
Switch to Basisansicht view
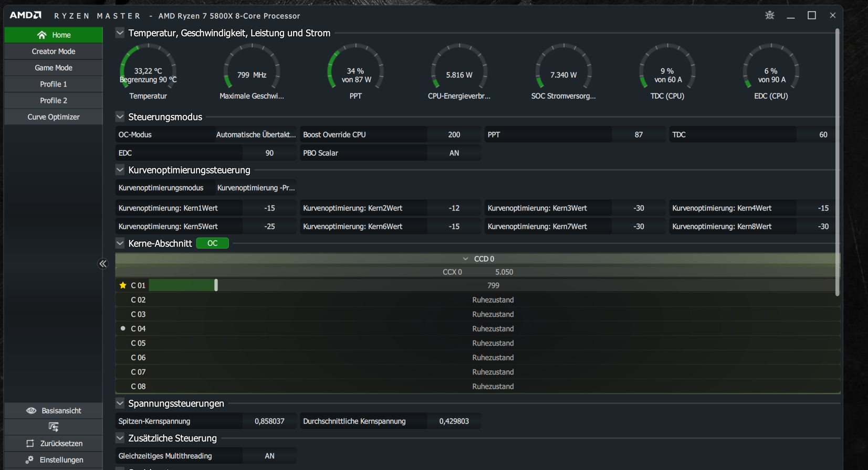(x=54, y=411)
